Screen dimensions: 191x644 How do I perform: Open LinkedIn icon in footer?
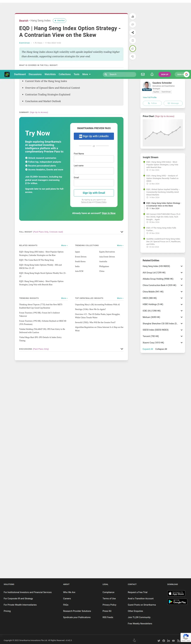(169, 641)
